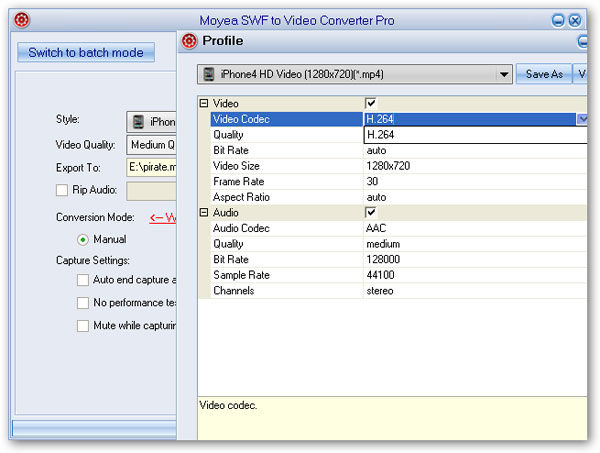The image size is (600, 453).
Task: Select the Sample Rate property label
Action: click(x=241, y=275)
